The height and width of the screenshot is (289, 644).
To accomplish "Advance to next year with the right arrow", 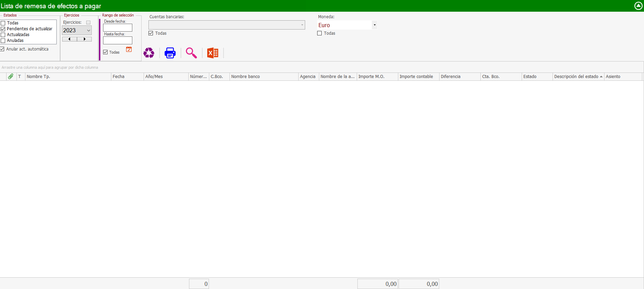I will [x=85, y=39].
